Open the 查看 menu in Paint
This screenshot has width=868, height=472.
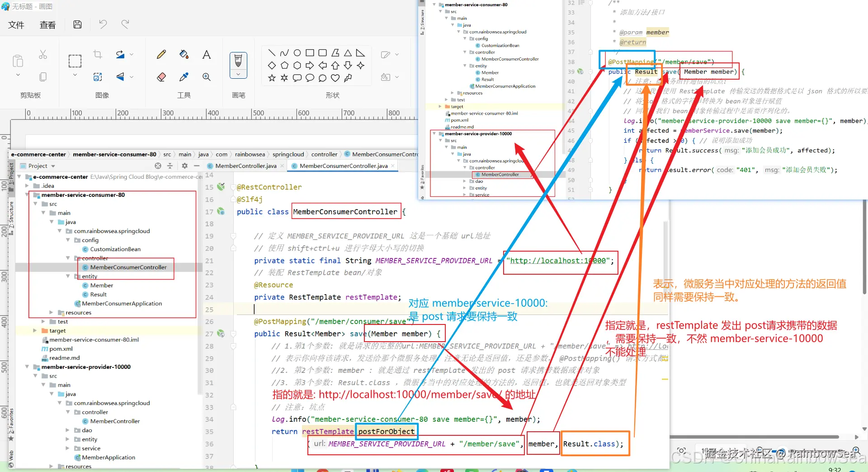[47, 25]
